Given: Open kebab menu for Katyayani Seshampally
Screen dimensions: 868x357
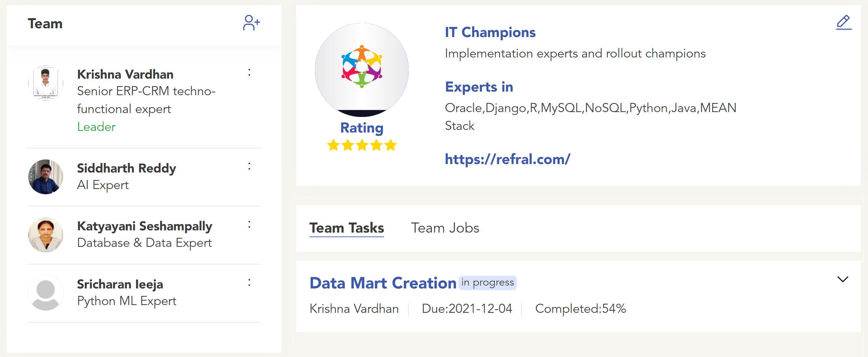Looking at the screenshot, I should pyautogui.click(x=249, y=224).
